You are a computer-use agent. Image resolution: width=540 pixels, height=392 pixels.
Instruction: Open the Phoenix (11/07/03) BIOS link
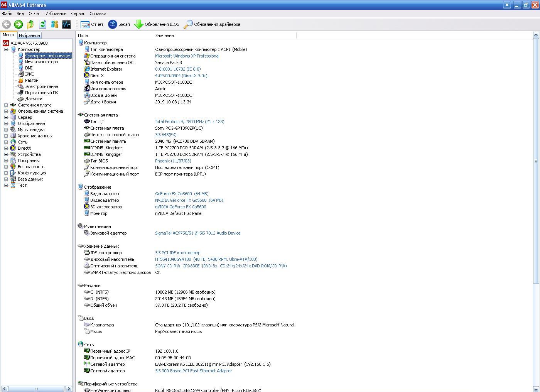pyautogui.click(x=173, y=161)
